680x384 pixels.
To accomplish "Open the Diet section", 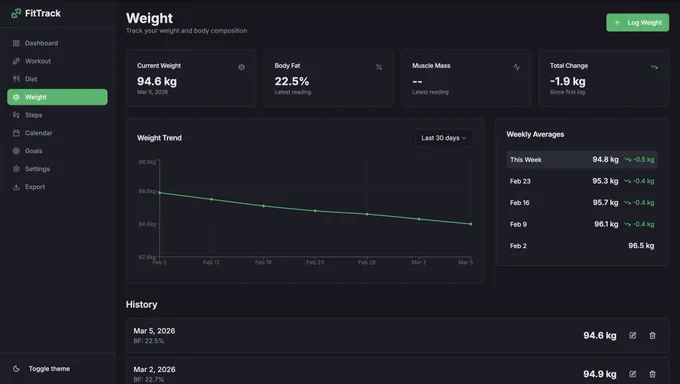I will pos(57,79).
